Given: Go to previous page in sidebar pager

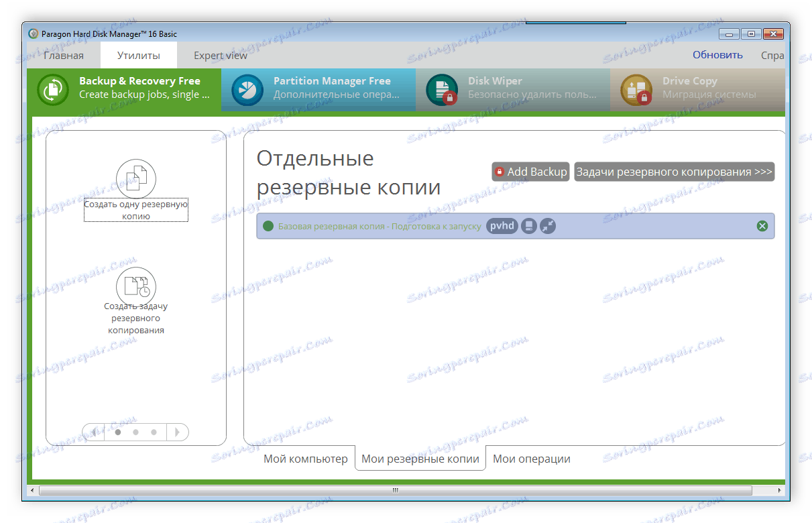Looking at the screenshot, I should click(93, 432).
